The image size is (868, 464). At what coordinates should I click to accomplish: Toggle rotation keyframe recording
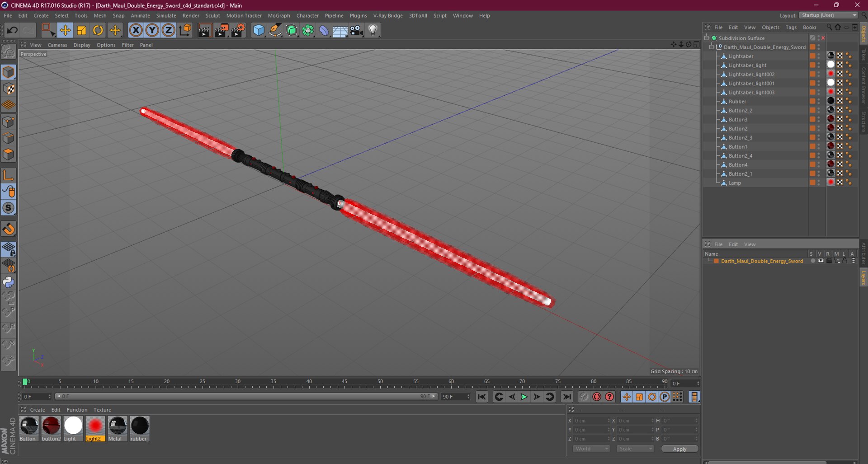point(652,397)
